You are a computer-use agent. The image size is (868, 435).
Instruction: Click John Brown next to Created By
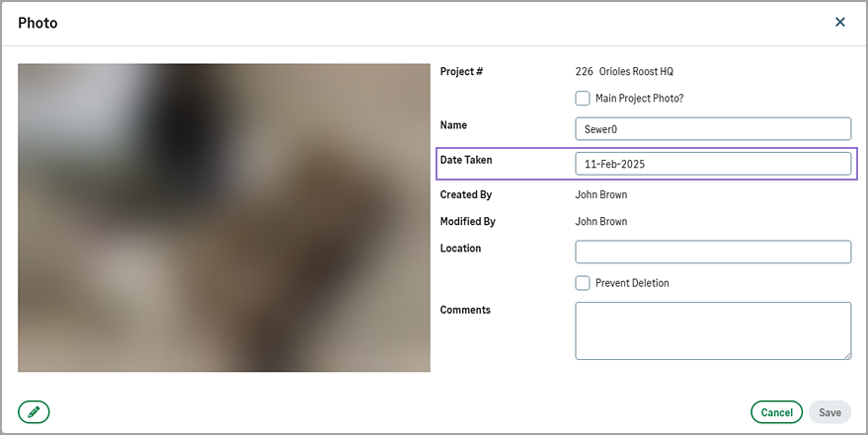pyautogui.click(x=600, y=195)
